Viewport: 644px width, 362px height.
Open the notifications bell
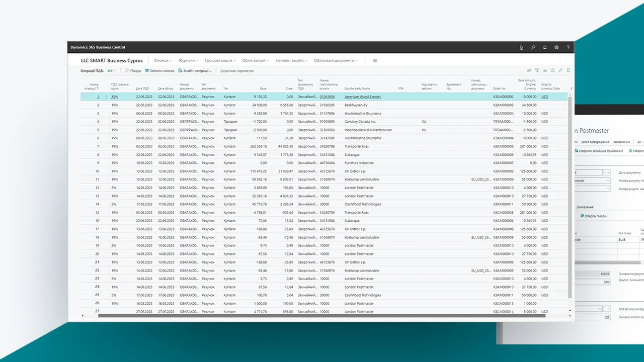click(545, 47)
